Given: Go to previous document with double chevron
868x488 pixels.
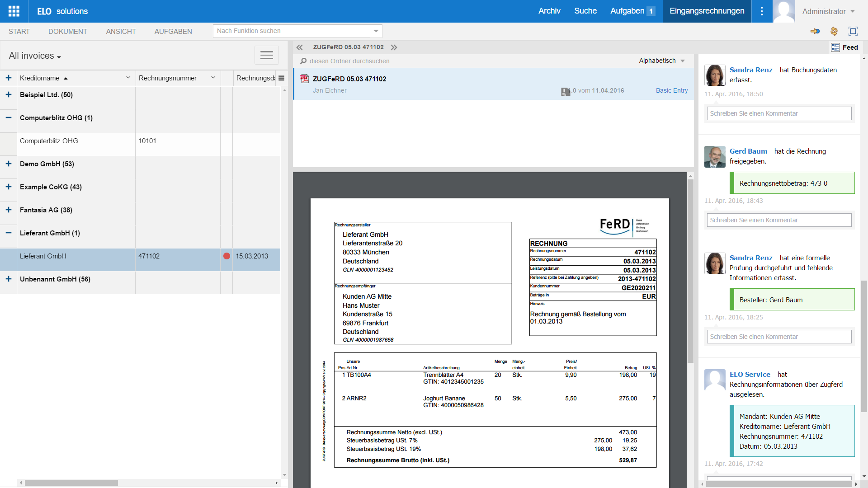Looking at the screenshot, I should 300,47.
